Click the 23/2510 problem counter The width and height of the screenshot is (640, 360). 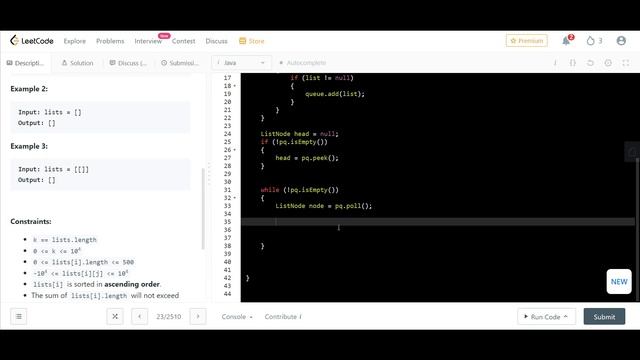169,316
